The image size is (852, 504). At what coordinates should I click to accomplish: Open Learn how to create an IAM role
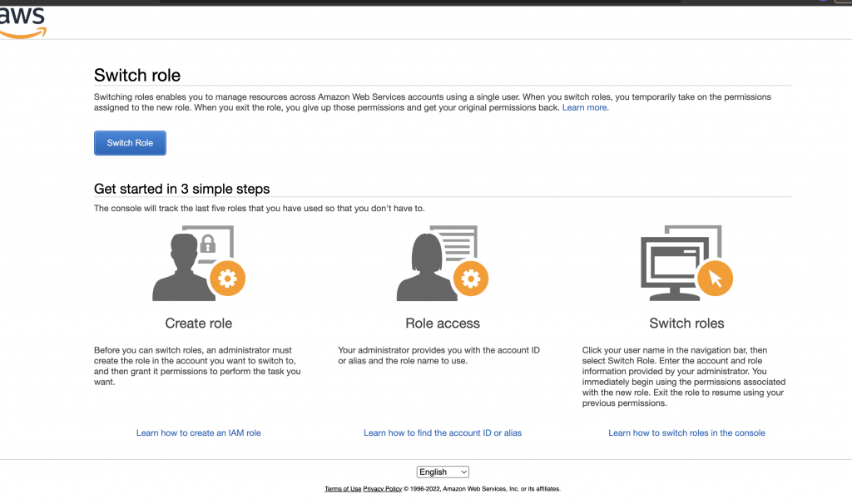pyautogui.click(x=198, y=432)
